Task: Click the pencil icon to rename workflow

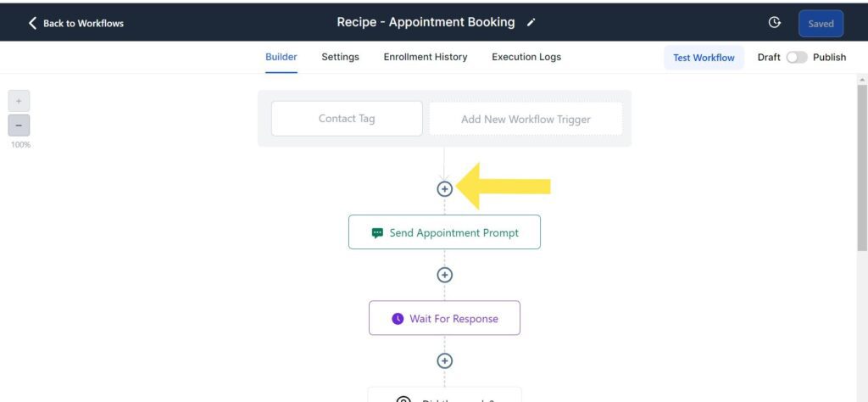Action: (531, 23)
